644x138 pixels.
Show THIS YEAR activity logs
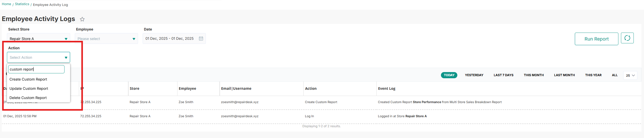[x=593, y=75]
